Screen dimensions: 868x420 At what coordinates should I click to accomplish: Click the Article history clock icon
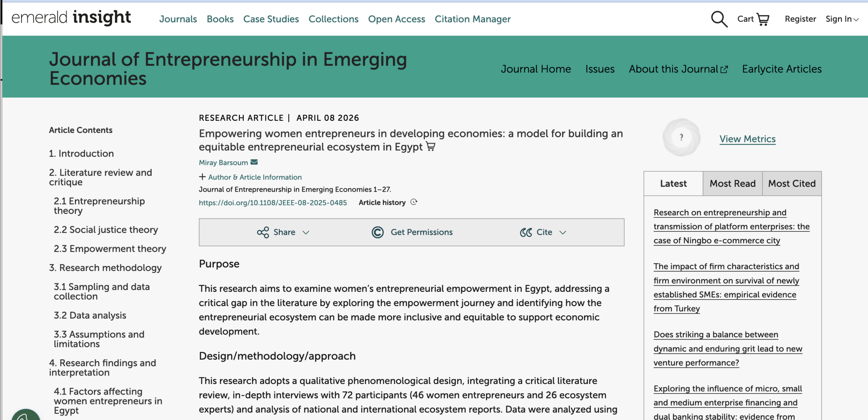pyautogui.click(x=413, y=202)
